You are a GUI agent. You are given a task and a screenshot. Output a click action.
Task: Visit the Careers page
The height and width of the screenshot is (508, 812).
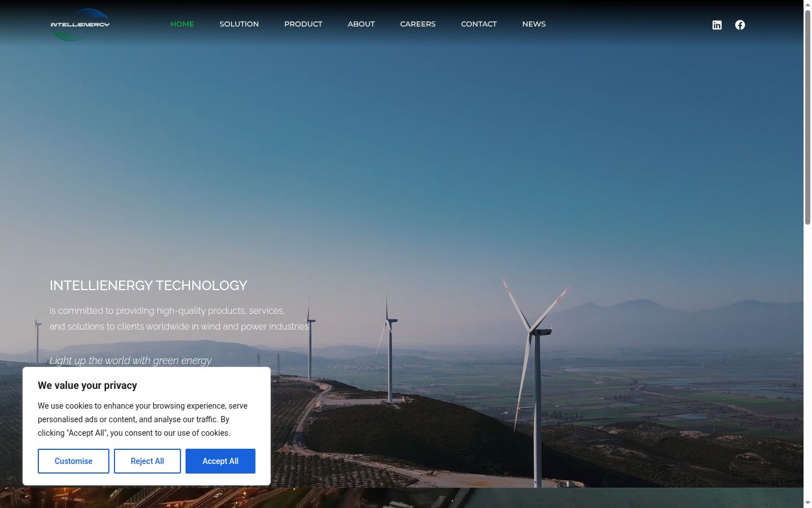click(x=418, y=24)
